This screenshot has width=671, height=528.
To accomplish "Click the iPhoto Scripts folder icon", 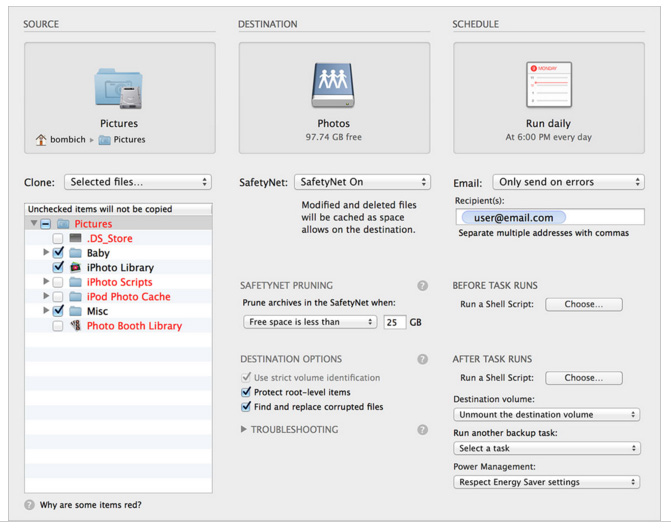I will (75, 282).
